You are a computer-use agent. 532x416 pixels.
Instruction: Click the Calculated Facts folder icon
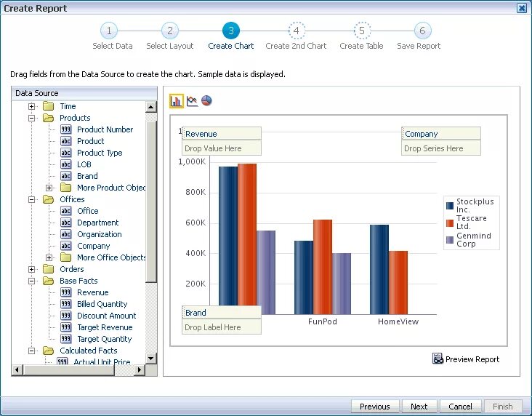[x=49, y=351]
